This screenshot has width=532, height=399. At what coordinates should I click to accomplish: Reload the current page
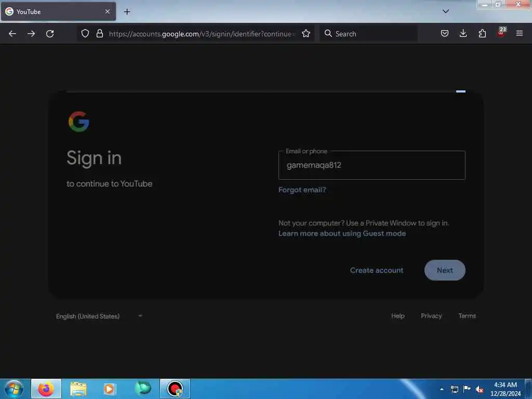(50, 34)
